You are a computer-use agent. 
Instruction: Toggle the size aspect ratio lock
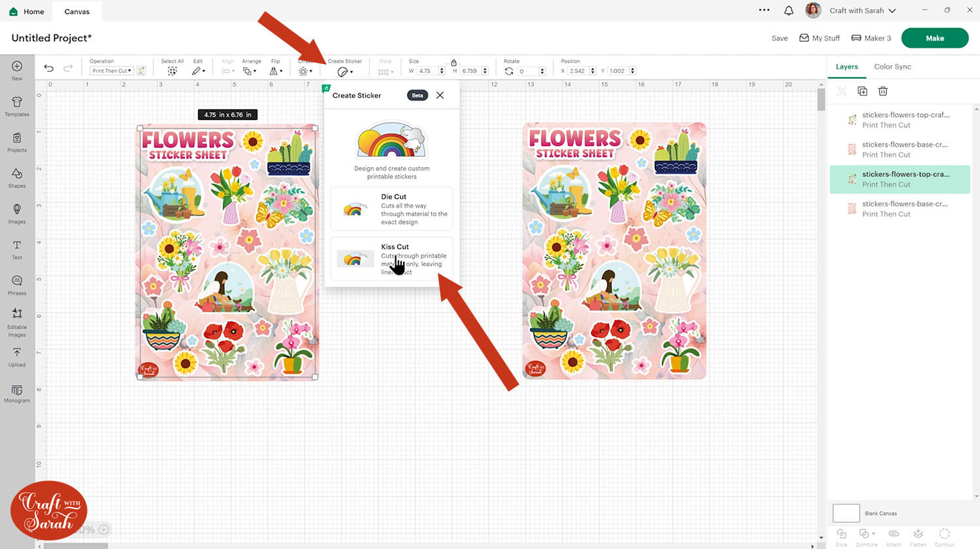coord(453,63)
